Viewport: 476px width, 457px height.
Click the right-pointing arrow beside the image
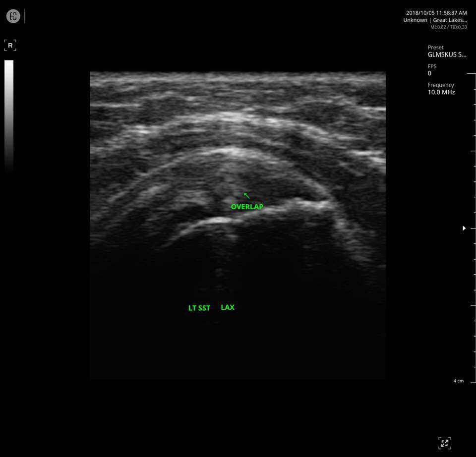(x=464, y=228)
